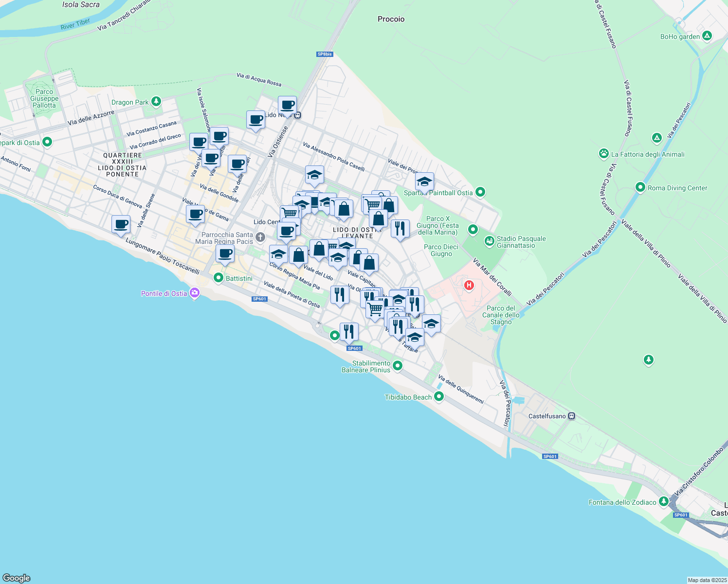Click the Map data ©2025 attribution
Screen dimensions: 728x584
[x=707, y=580]
